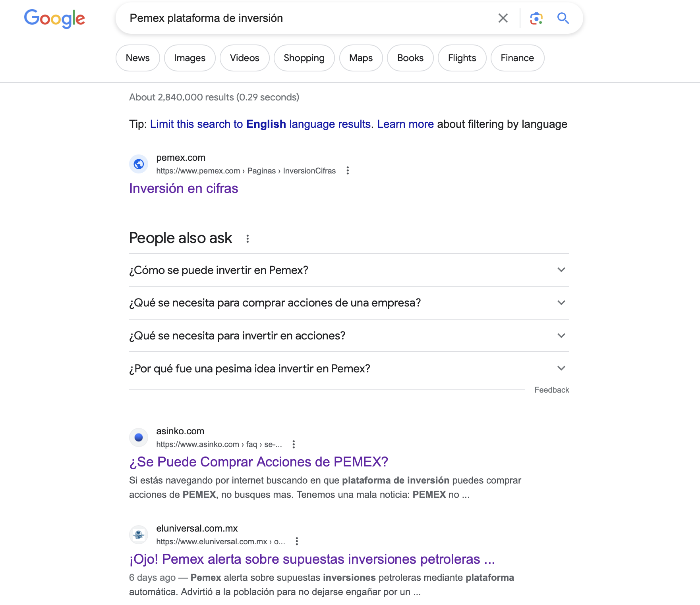700x605 pixels.
Task: Open three-dot menu beside asinko.com URL
Action: coord(294,444)
